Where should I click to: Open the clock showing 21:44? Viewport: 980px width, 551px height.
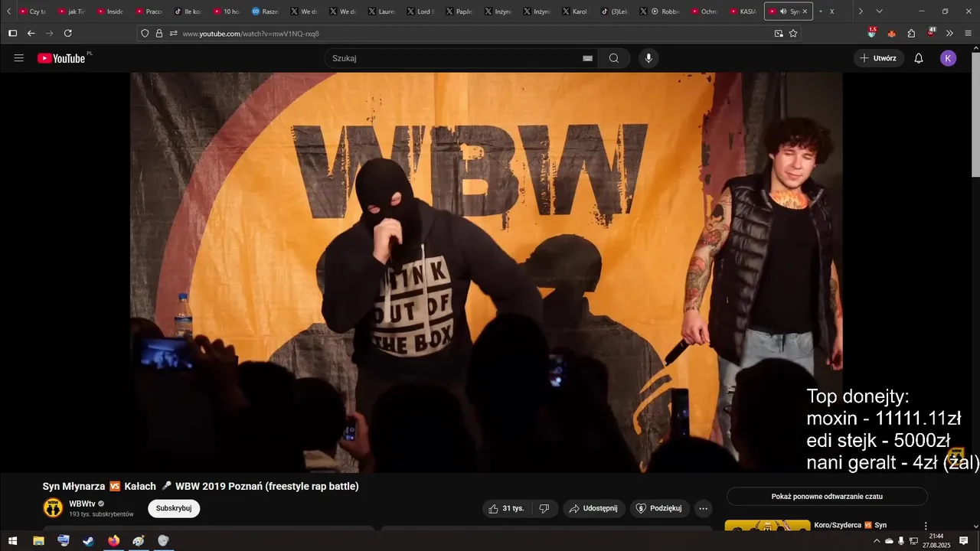coord(936,541)
